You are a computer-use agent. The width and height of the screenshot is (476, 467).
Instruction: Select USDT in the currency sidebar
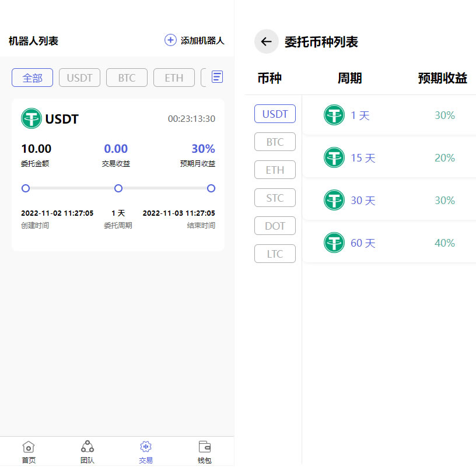click(275, 114)
